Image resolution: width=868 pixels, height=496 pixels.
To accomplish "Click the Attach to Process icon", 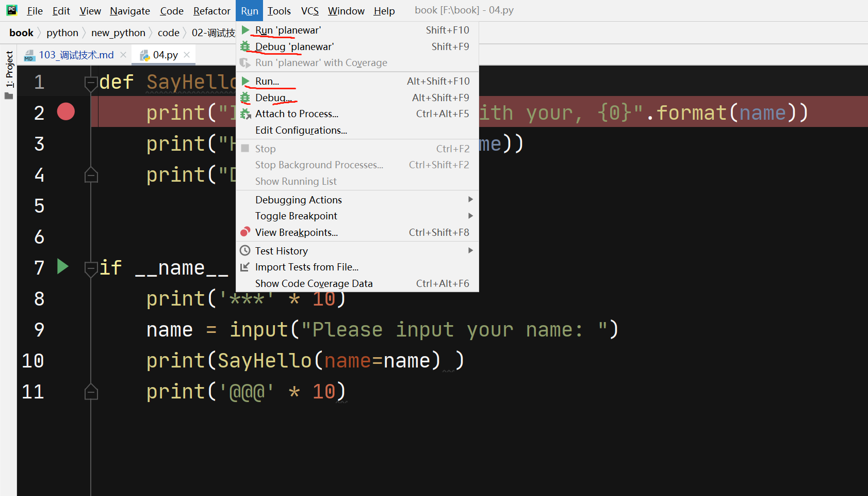I will coord(245,114).
